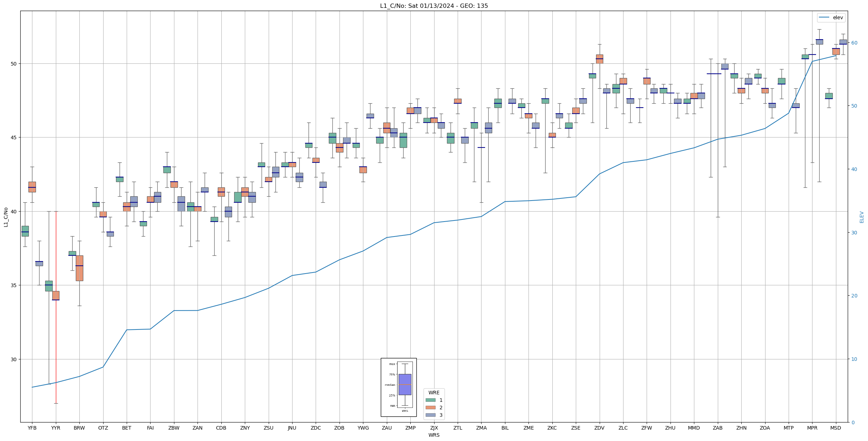This screenshot has width=868, height=441.
Task: Click the green WRE 1 legend swatch
Action: (x=430, y=400)
